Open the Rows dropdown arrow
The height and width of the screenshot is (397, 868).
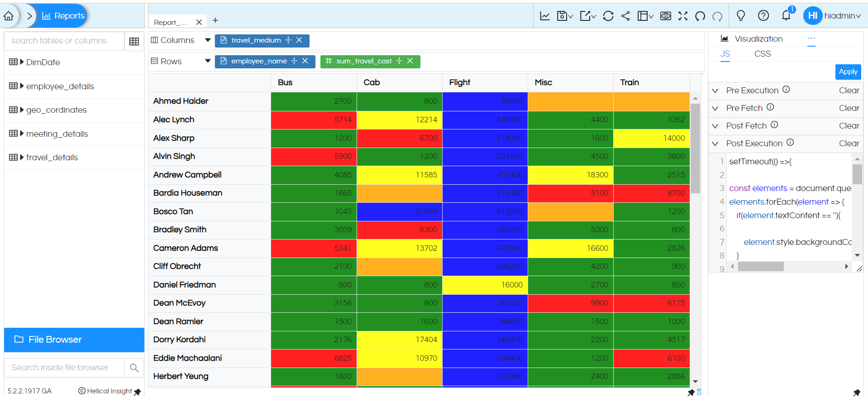208,61
